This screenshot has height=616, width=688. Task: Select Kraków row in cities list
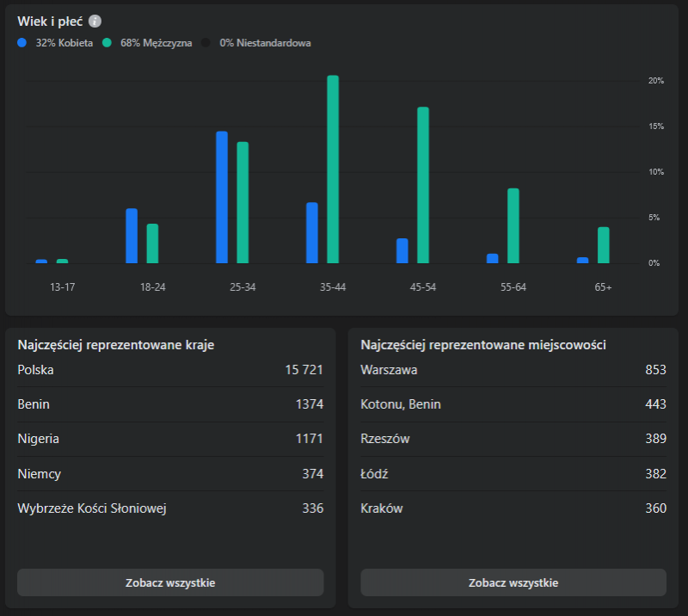coord(513,508)
